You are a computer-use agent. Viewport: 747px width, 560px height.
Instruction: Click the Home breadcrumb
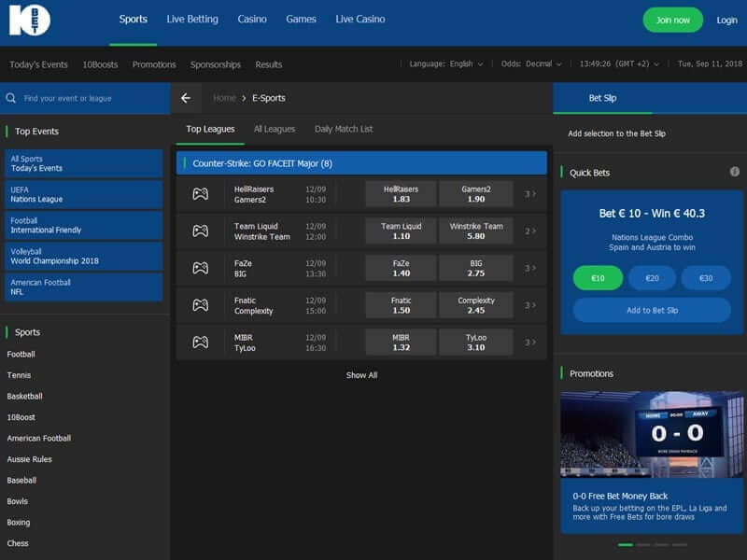point(224,98)
